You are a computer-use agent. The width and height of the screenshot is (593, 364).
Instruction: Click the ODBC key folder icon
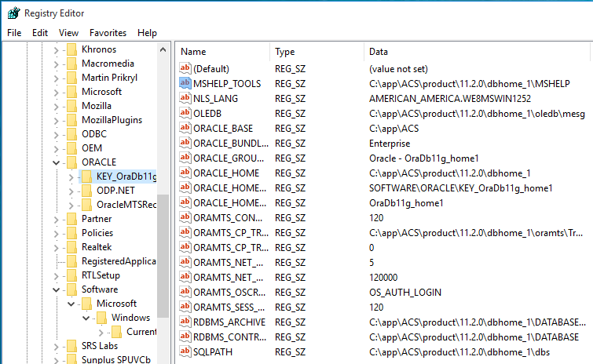tap(71, 134)
